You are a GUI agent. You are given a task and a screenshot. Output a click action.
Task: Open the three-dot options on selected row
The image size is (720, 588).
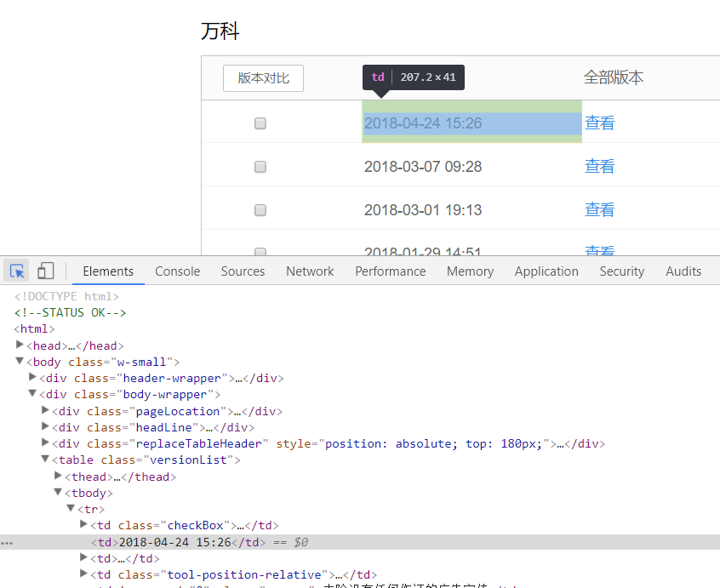7,543
